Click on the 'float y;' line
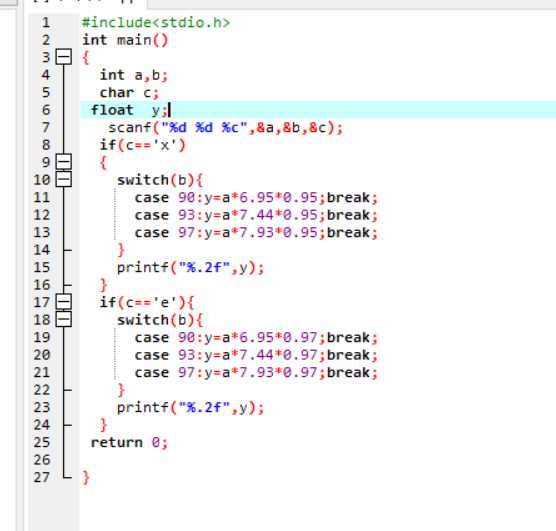 coord(129,110)
